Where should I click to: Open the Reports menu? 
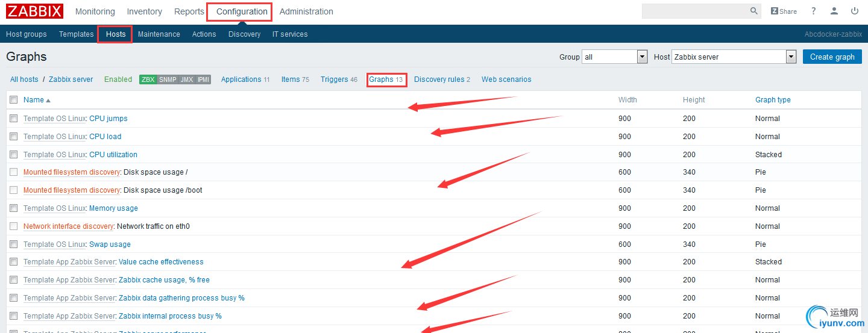(189, 11)
